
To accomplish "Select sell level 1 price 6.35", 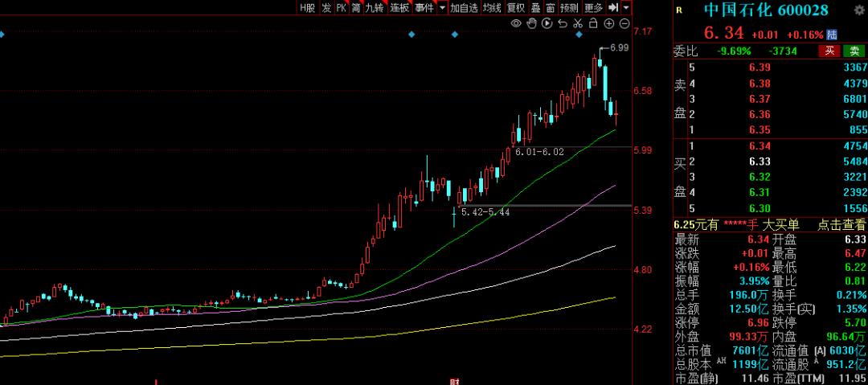I will (x=759, y=129).
